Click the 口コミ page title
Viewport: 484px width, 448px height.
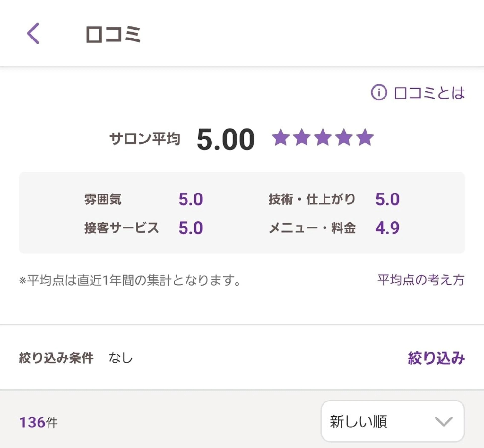tap(113, 34)
